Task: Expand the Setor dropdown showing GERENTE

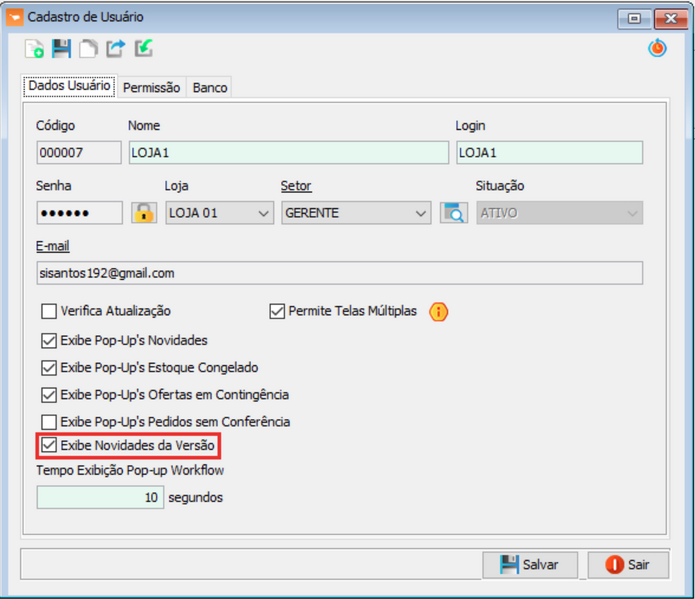Action: [355, 213]
